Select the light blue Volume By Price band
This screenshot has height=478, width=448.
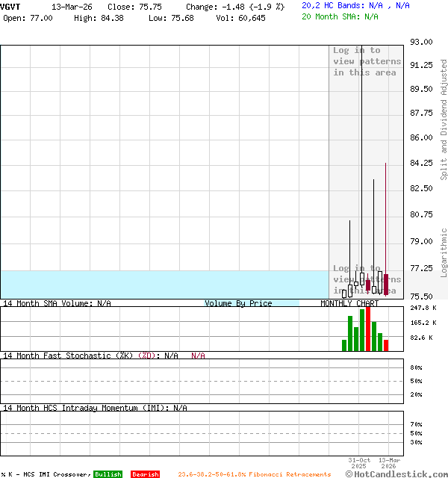149,285
